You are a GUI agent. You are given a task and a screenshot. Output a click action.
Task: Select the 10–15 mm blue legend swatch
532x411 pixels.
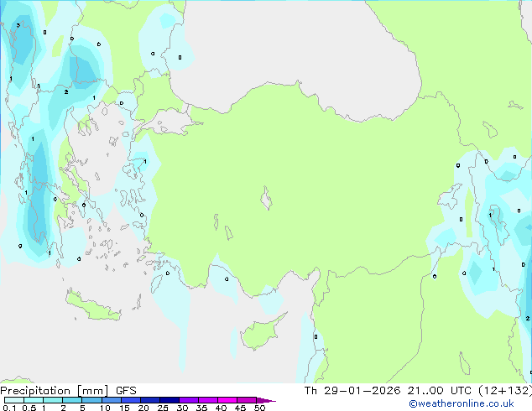click(x=112, y=400)
